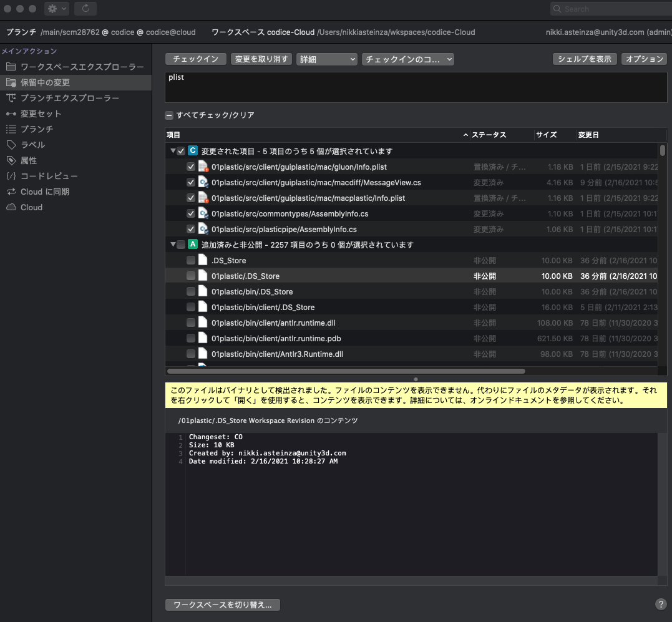Uncheck the gluon/Info.plist file
The width and height of the screenshot is (672, 622).
(x=191, y=167)
